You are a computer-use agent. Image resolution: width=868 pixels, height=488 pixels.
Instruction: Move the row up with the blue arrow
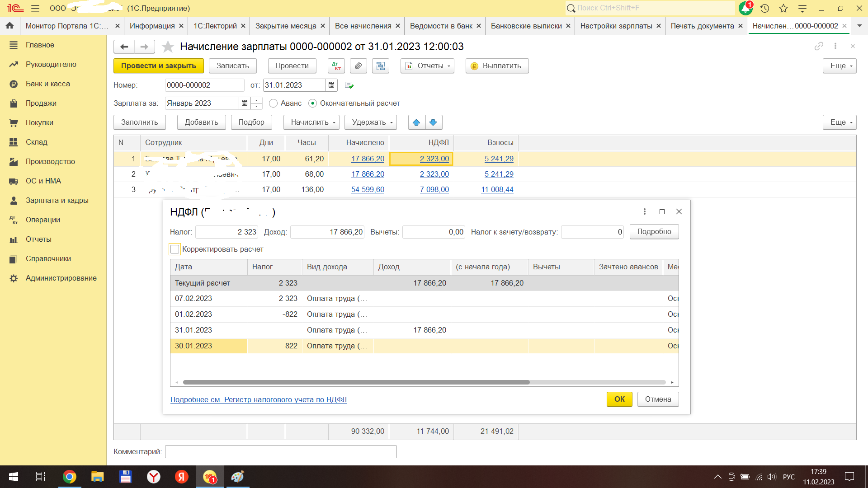point(416,122)
